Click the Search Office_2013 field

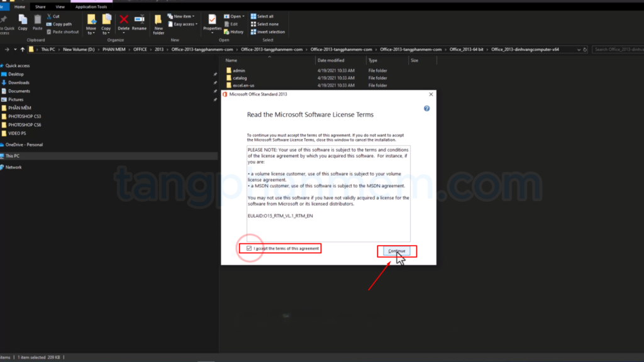(x=619, y=49)
